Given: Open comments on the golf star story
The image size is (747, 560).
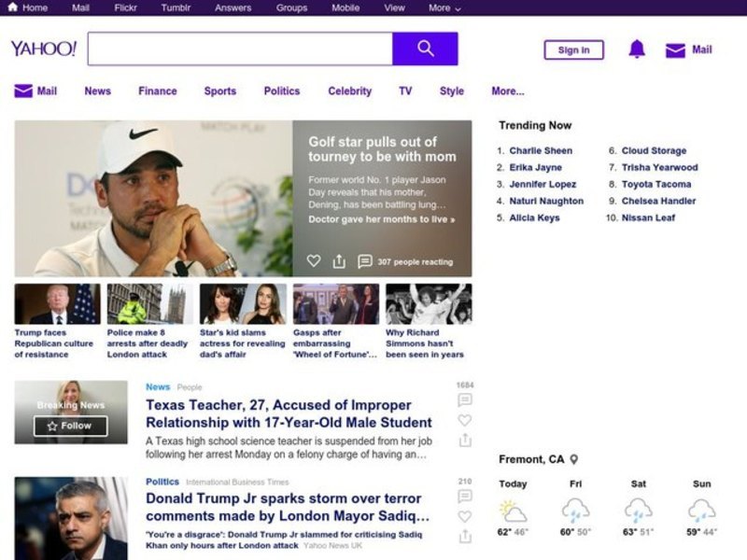Looking at the screenshot, I should coord(365,261).
